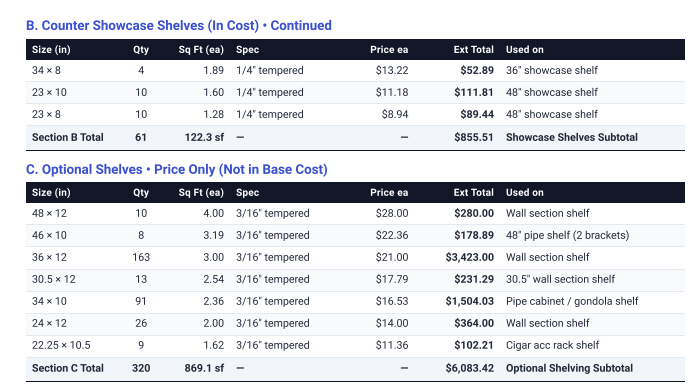Select the Ext Total header in Section B

[x=473, y=50]
